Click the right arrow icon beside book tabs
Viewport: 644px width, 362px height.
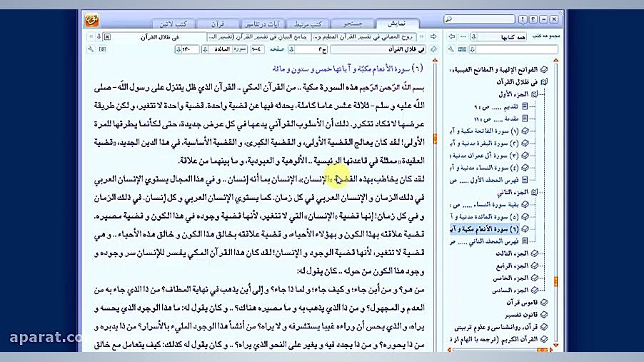click(x=433, y=36)
